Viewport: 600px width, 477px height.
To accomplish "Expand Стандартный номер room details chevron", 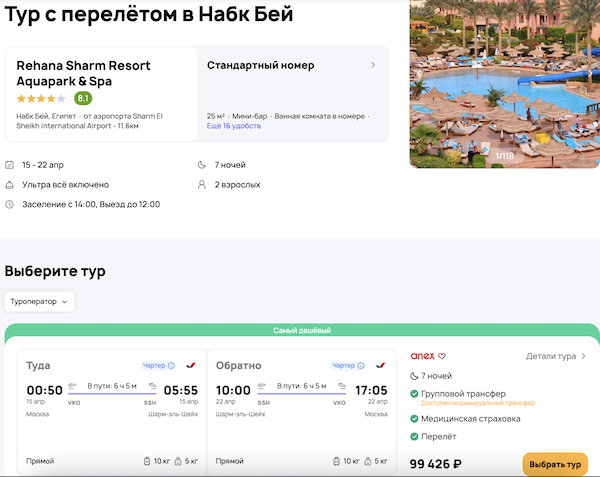I will [373, 66].
